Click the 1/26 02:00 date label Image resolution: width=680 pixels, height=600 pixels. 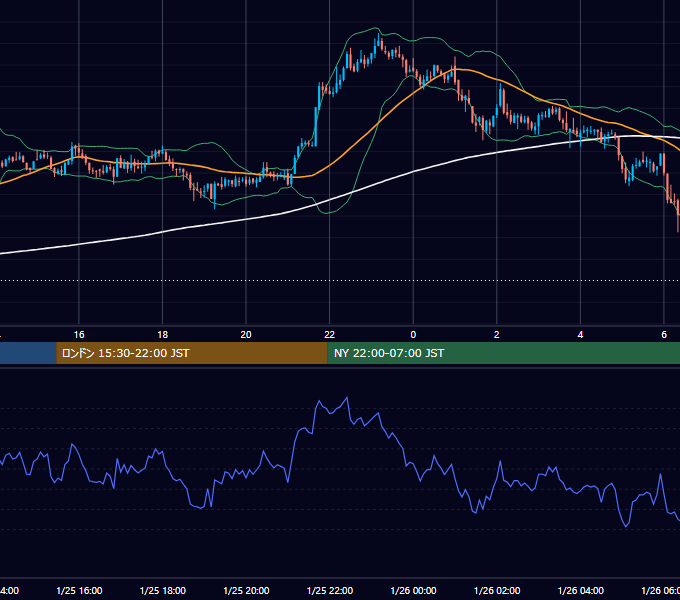click(x=497, y=590)
